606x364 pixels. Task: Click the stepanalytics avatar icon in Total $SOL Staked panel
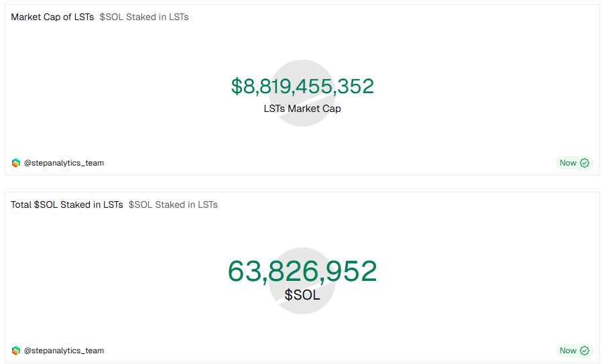click(16, 351)
